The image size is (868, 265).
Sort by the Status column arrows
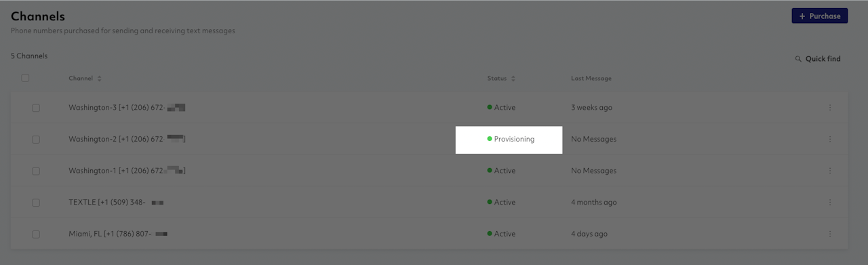tap(513, 79)
